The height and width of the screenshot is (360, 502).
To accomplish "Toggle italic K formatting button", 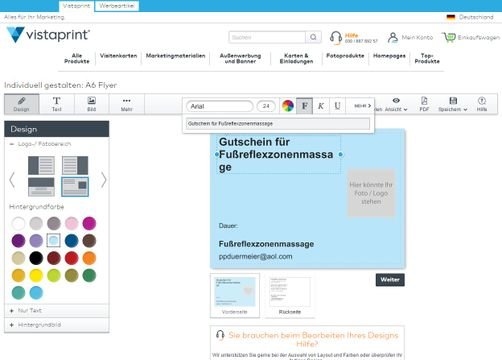I will tap(321, 106).
